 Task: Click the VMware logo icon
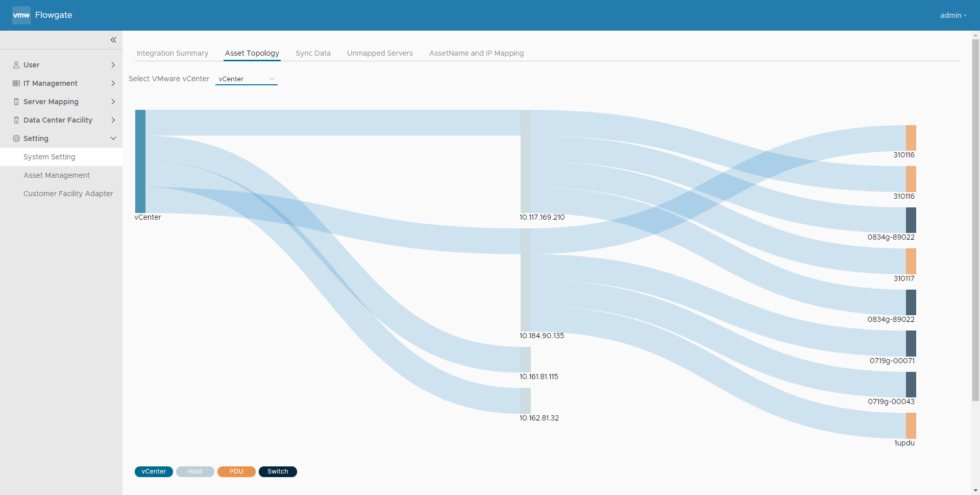[x=21, y=15]
